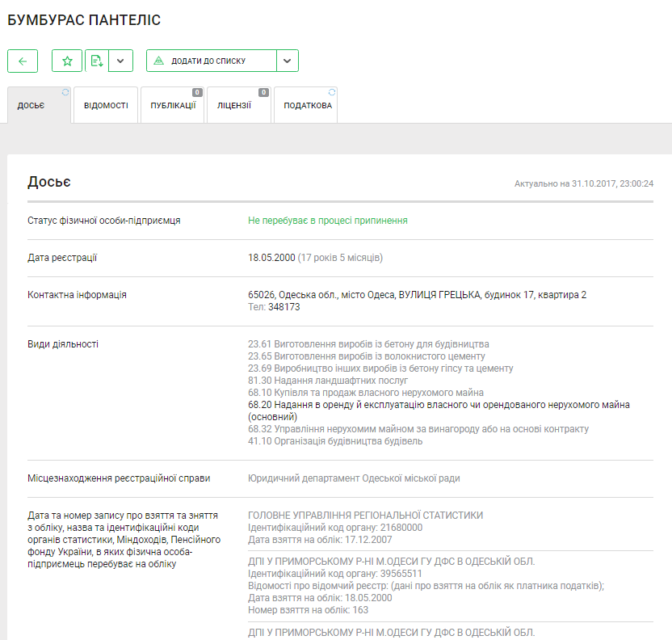Click refresh indicator on Податкова tab
Image resolution: width=672 pixels, height=640 pixels.
(x=331, y=92)
